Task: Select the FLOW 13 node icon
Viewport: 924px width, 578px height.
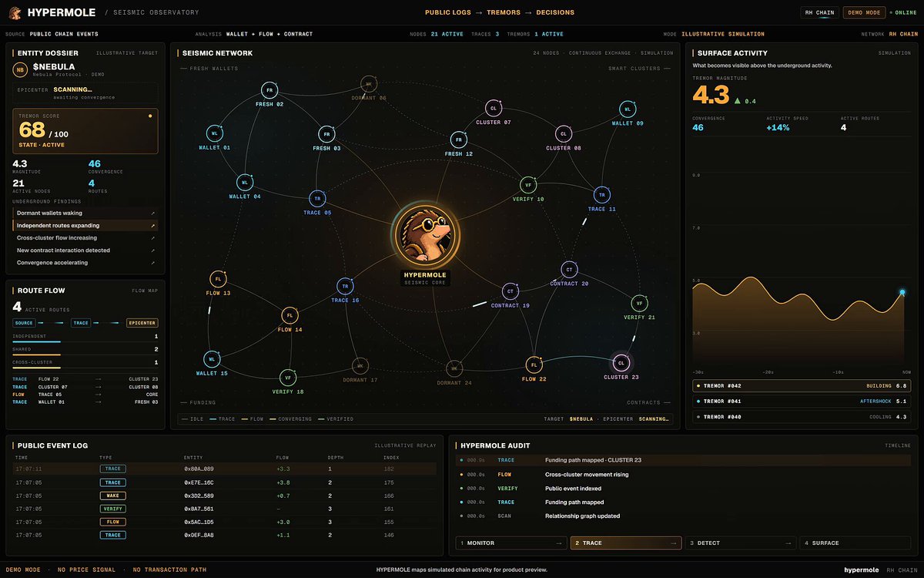Action: tap(218, 279)
